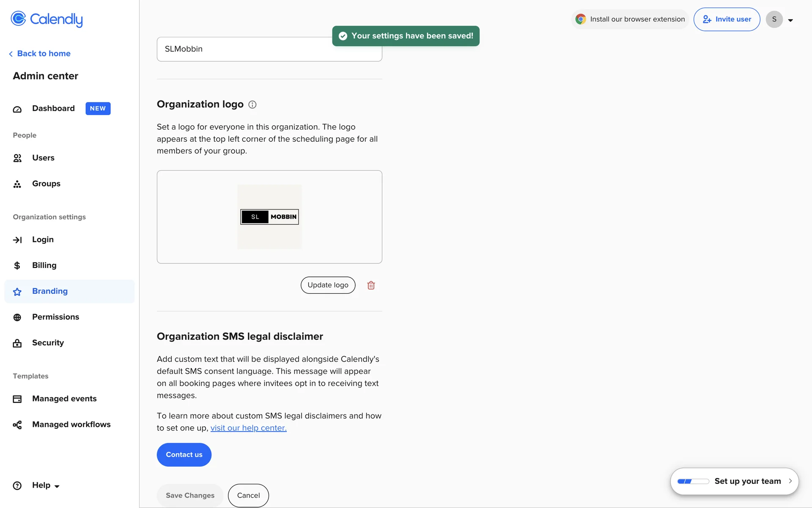Open the Billing settings page

(x=44, y=265)
